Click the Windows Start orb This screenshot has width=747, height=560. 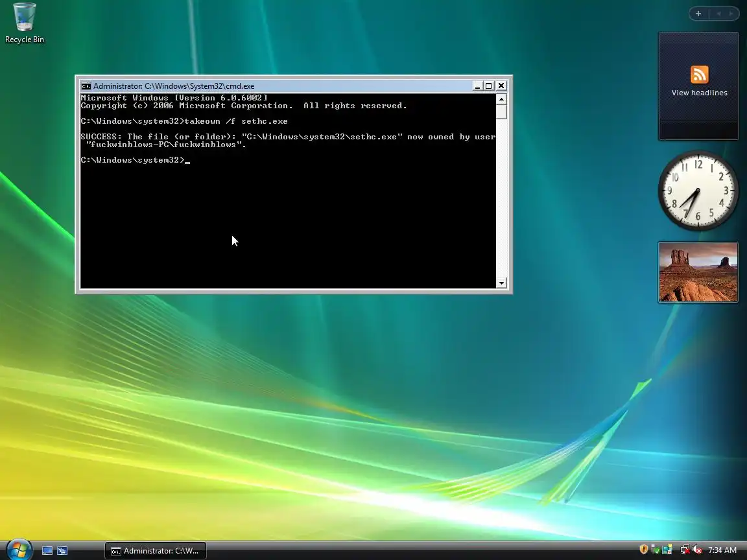[19, 550]
